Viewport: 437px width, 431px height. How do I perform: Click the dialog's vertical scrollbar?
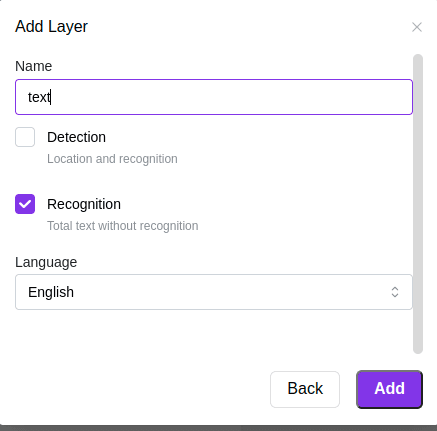(x=418, y=204)
